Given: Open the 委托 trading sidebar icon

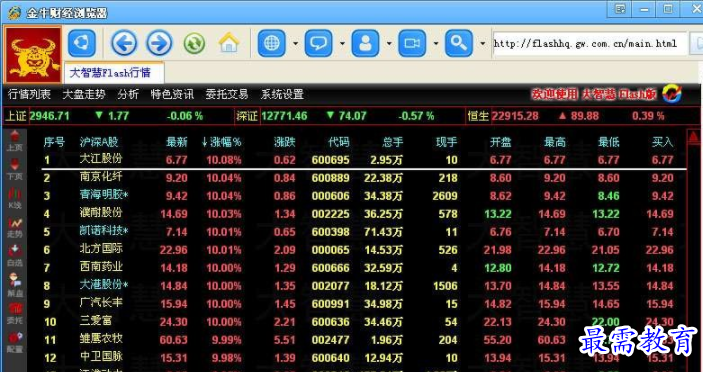Looking at the screenshot, I should pos(15,314).
